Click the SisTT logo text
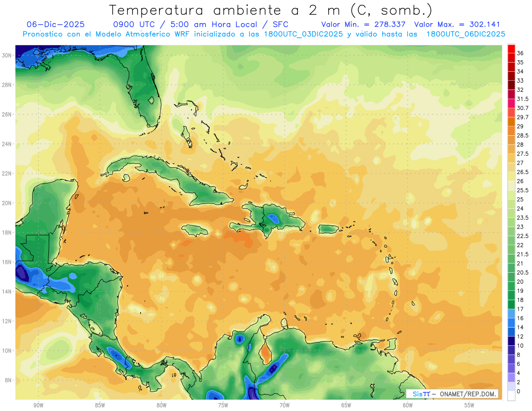This screenshot has height=411, width=532. pyautogui.click(x=421, y=394)
